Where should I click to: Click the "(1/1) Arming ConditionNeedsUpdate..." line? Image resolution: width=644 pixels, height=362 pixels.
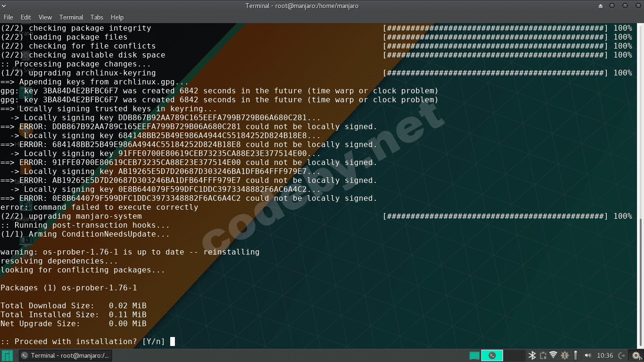pyautogui.click(x=85, y=234)
